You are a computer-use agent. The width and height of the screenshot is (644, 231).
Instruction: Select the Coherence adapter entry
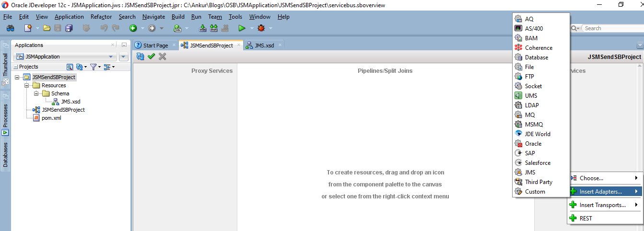point(539,48)
